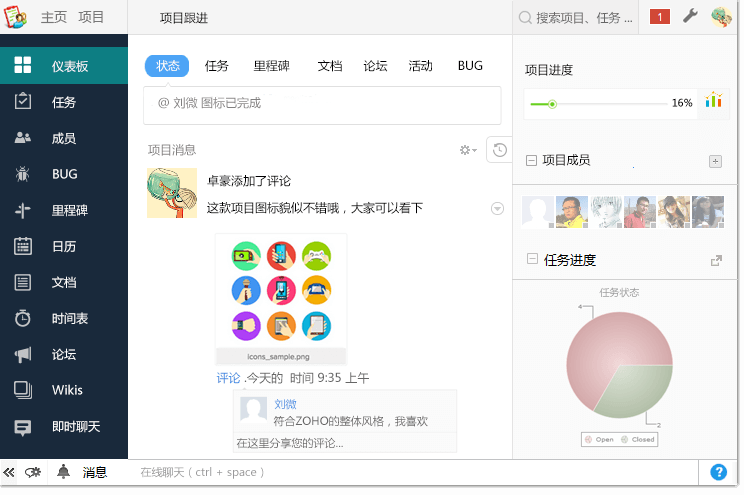This screenshot has width=744, height=495.
Task: Open the gear dropdown next to 项目消息
Action: (x=468, y=150)
